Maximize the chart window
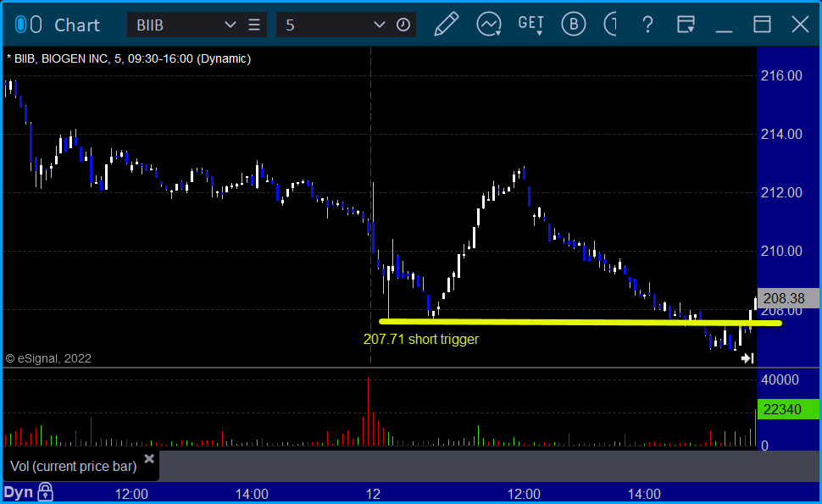 pyautogui.click(x=762, y=25)
